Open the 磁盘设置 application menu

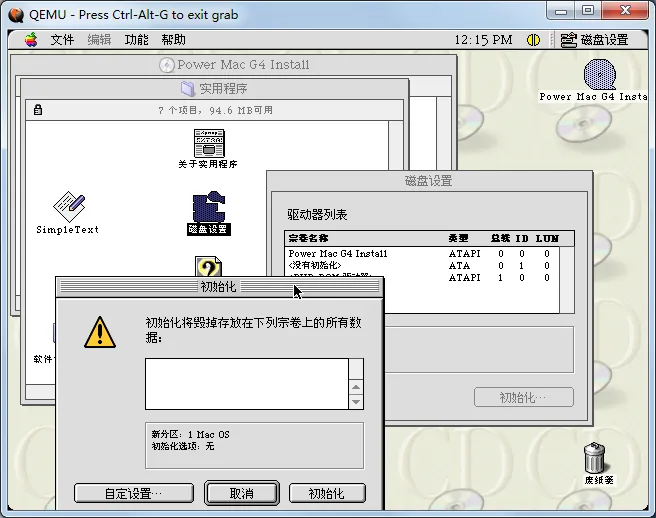[594, 40]
